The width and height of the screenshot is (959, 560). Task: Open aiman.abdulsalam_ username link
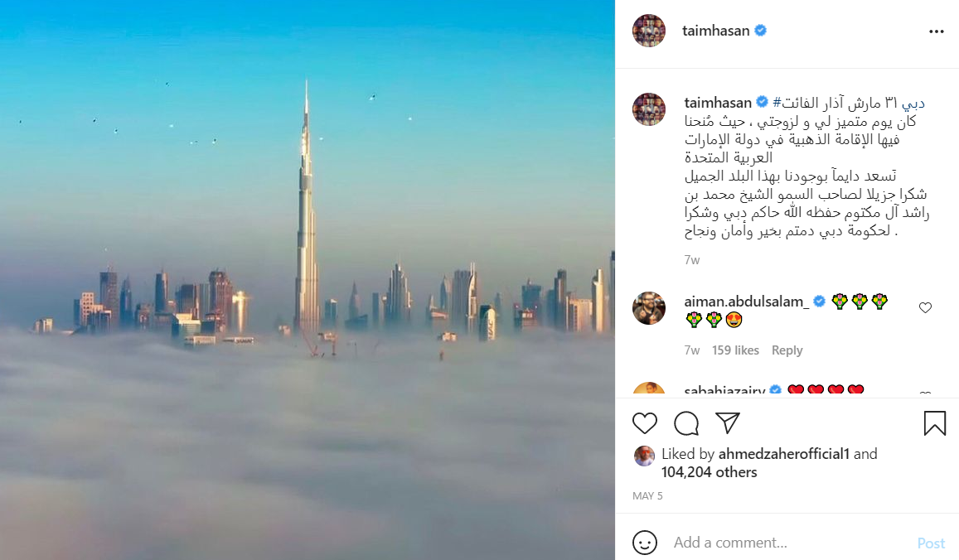[x=747, y=302]
